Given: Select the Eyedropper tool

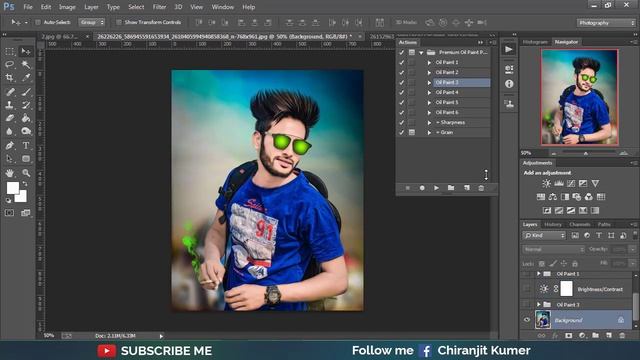Looking at the screenshot, I should (x=26, y=78).
